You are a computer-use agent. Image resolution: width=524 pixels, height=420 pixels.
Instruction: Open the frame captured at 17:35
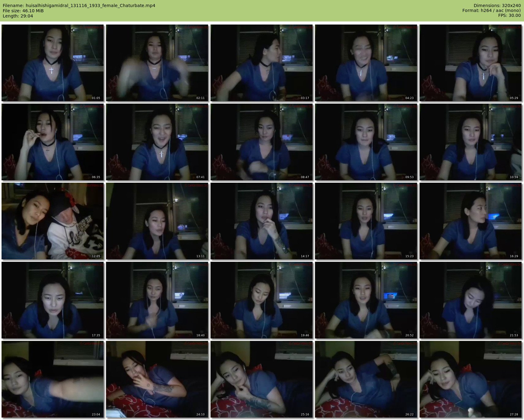[53, 300]
